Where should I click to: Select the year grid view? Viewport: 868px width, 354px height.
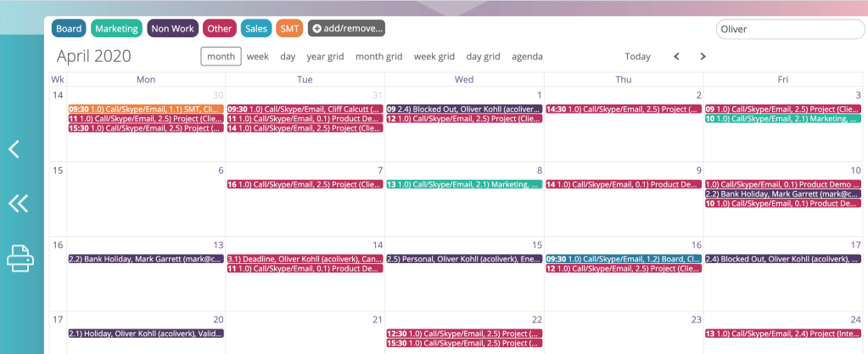click(x=325, y=57)
